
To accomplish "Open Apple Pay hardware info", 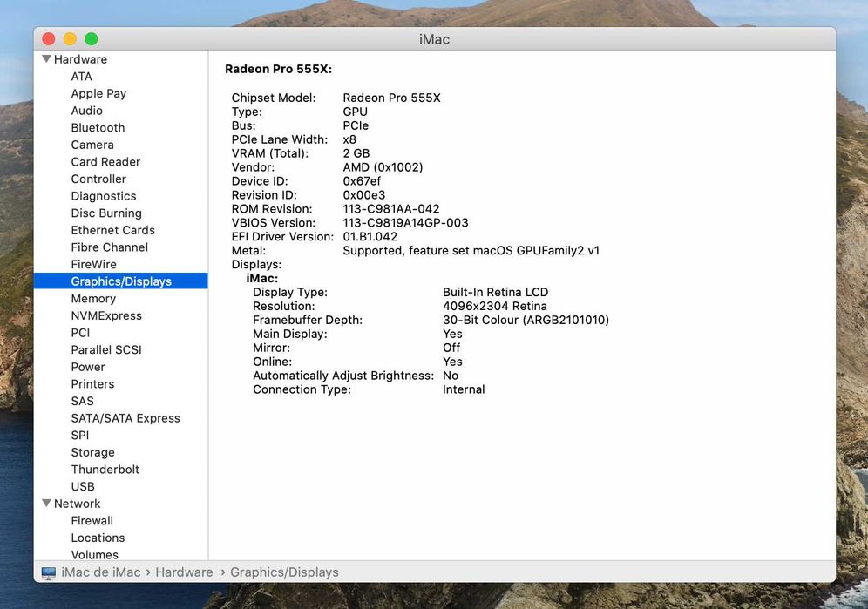I will (98, 93).
